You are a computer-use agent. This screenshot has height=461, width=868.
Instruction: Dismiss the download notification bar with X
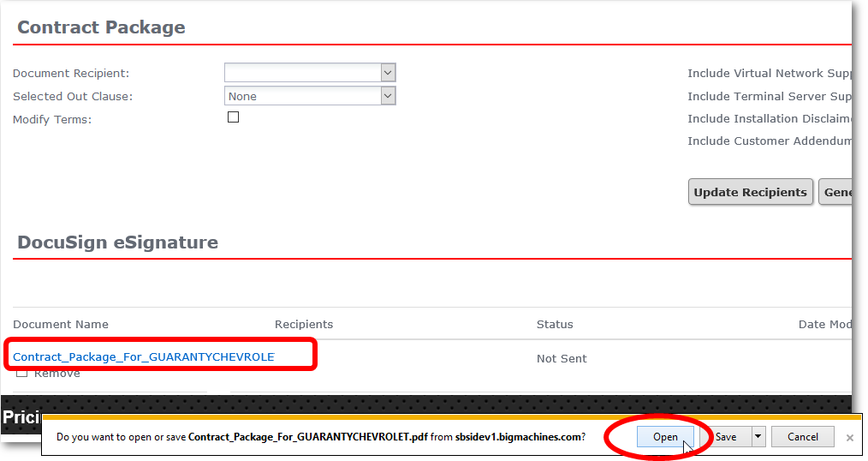(850, 438)
